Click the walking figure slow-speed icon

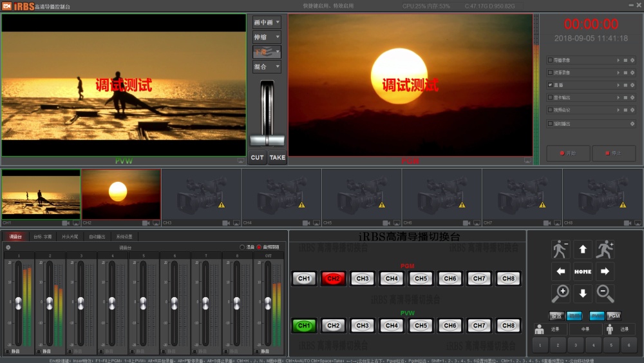click(561, 249)
